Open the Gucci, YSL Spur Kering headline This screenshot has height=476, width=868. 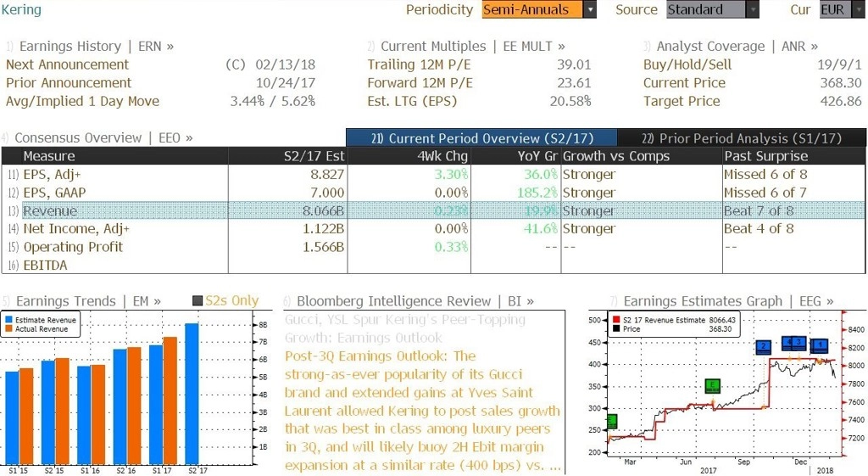tap(405, 328)
